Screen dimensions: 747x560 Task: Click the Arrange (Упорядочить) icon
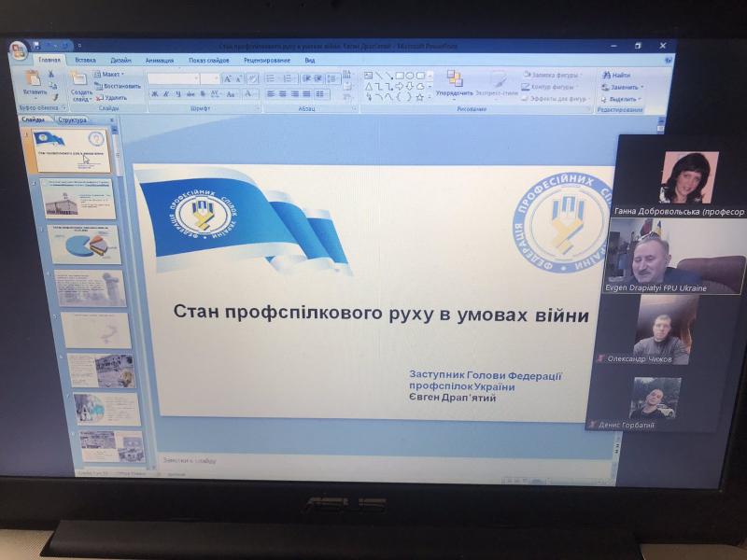pos(455,78)
